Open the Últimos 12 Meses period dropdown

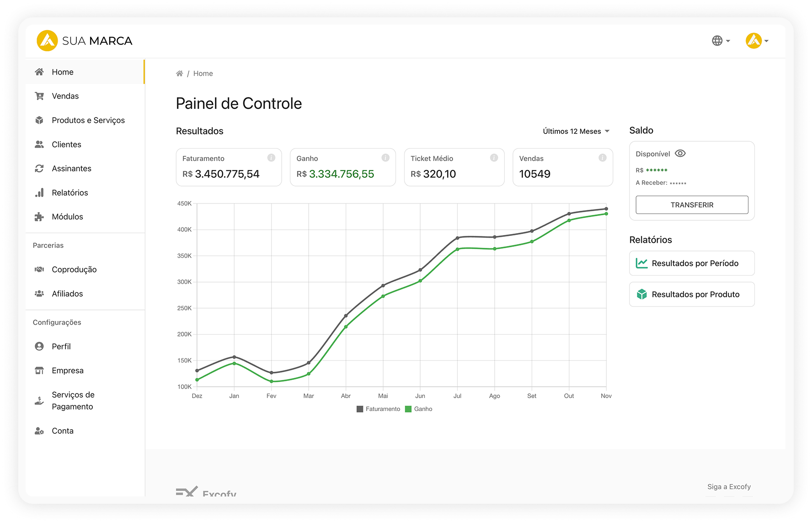(576, 131)
